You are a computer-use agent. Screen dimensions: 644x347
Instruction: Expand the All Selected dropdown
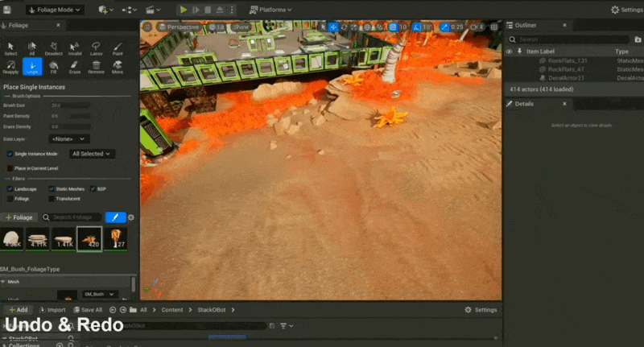pos(92,154)
